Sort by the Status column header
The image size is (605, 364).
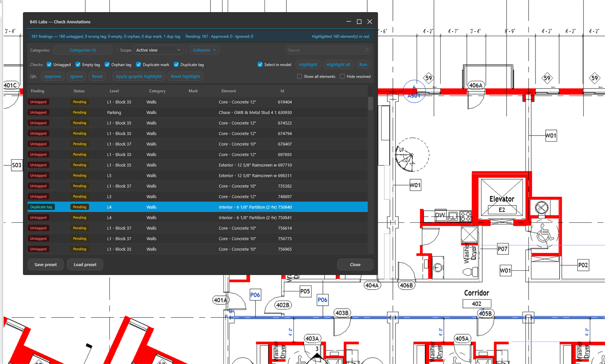click(79, 91)
